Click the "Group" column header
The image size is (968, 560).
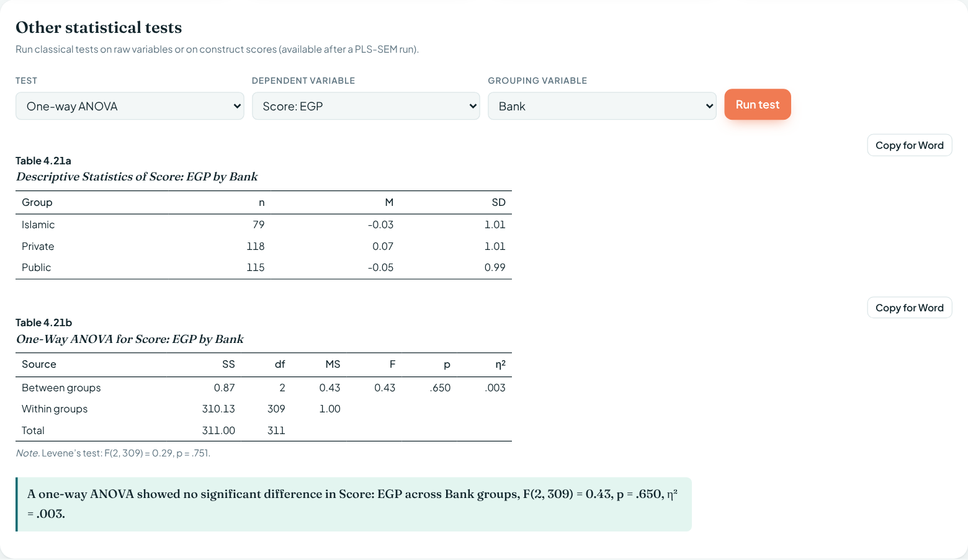coord(37,202)
